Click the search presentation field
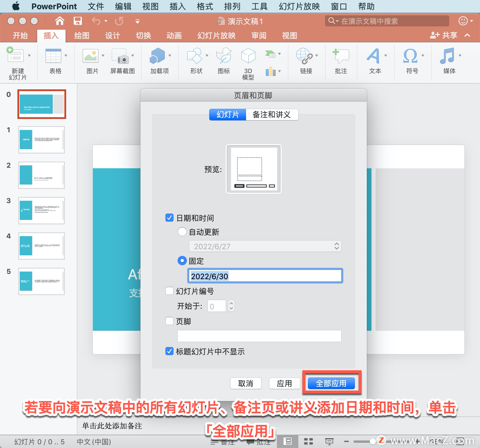This screenshot has width=480, height=448. 387,21
